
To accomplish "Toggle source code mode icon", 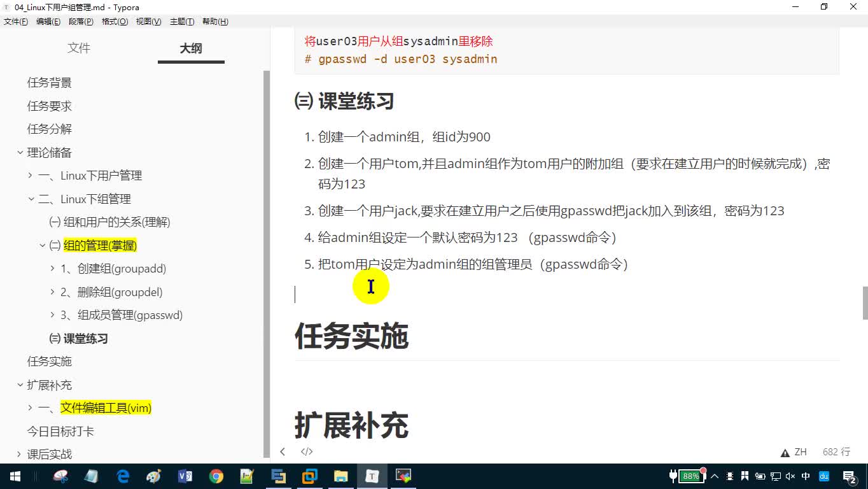I will (x=307, y=451).
